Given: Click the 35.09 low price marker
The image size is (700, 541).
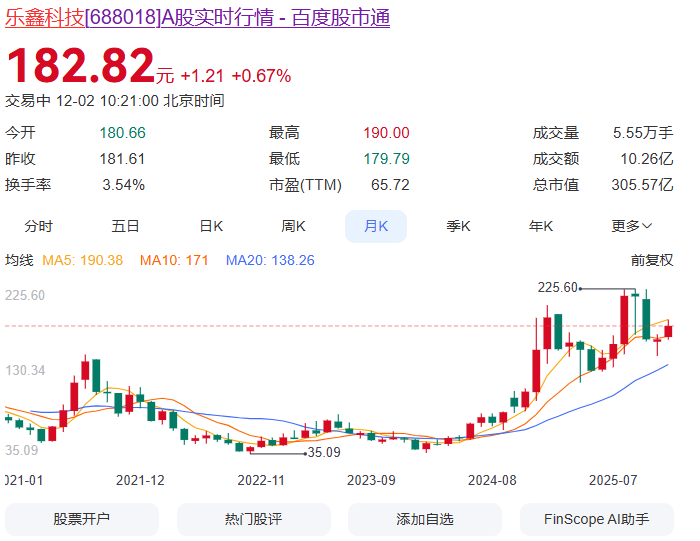Looking at the screenshot, I should 324,452.
